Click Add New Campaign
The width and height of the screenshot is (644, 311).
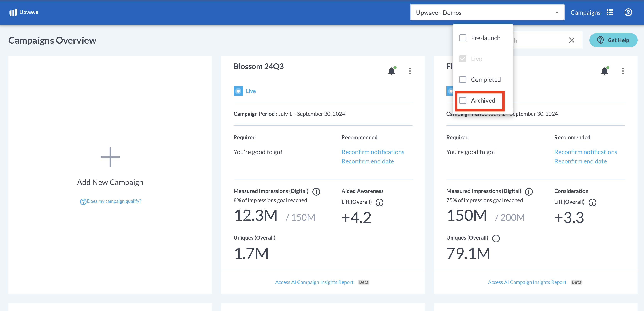[x=110, y=183]
